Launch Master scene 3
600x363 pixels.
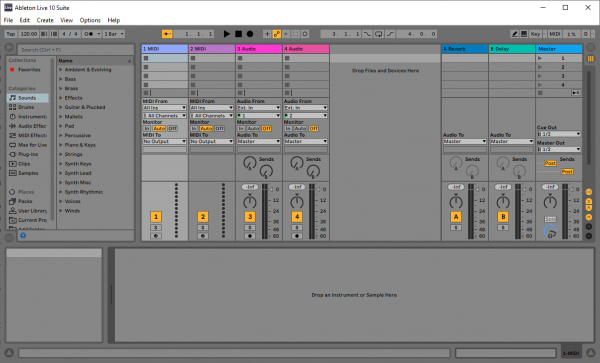click(540, 76)
